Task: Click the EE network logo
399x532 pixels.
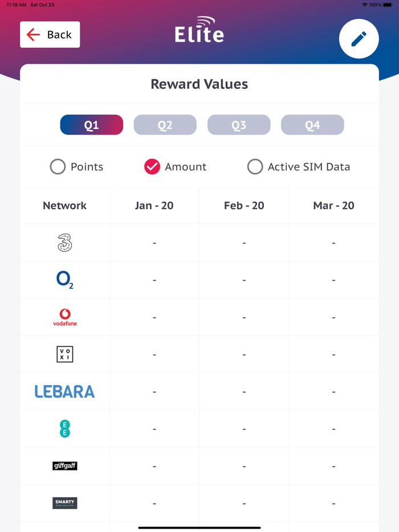Action: point(64,428)
